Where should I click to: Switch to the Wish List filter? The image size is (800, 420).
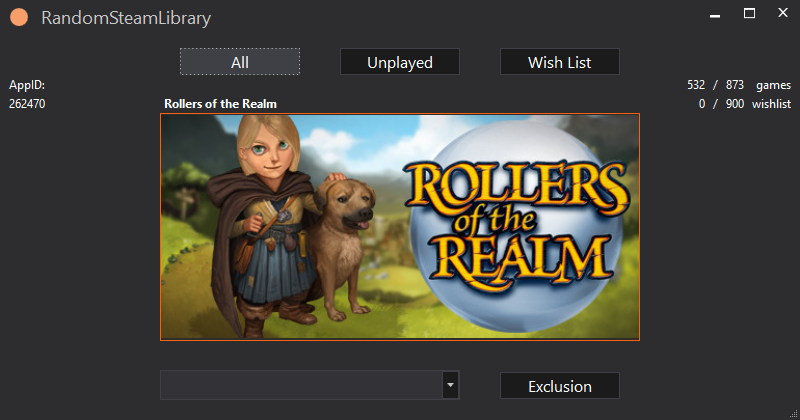[x=560, y=62]
